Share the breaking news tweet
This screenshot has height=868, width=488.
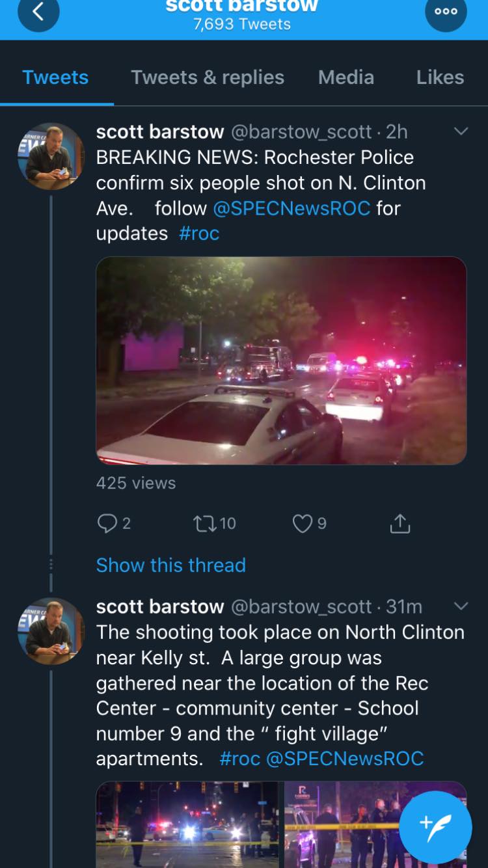tap(400, 523)
